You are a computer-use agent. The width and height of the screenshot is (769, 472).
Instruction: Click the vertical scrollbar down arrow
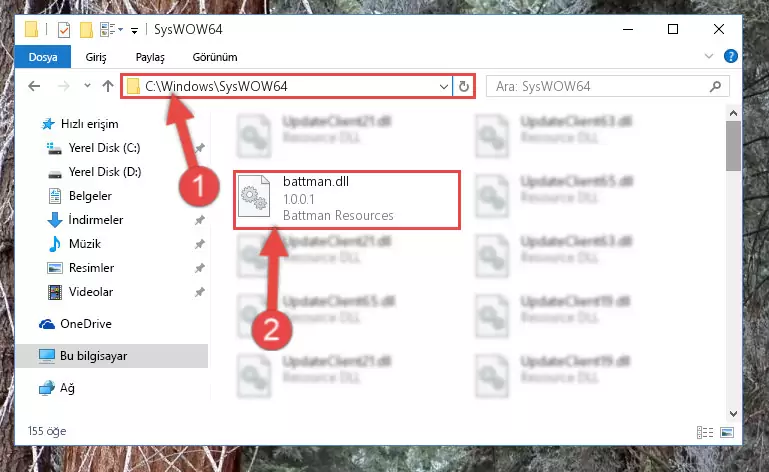pos(733,414)
